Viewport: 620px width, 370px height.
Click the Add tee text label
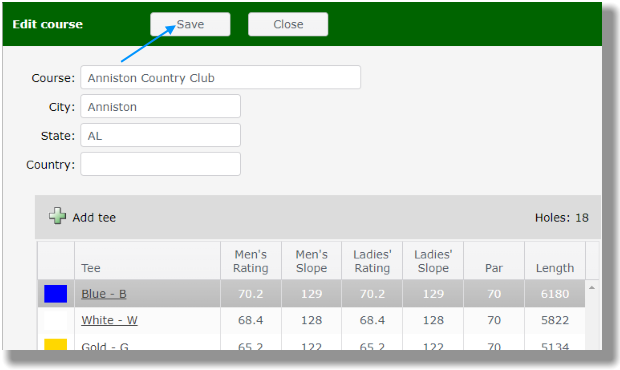[94, 217]
